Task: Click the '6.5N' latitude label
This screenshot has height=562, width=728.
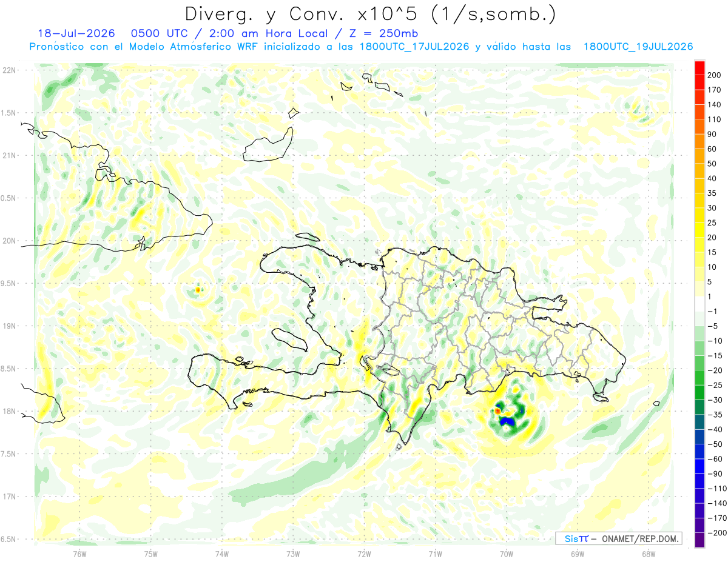Action: coord(9,539)
